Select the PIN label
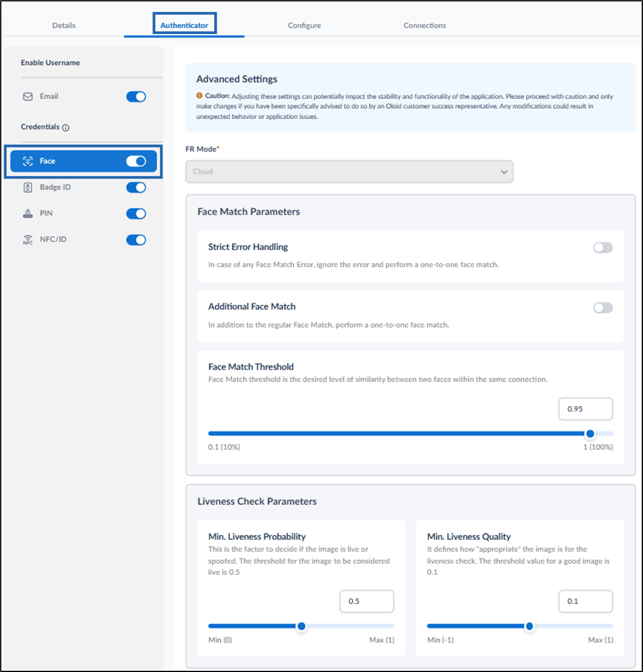 tap(46, 213)
